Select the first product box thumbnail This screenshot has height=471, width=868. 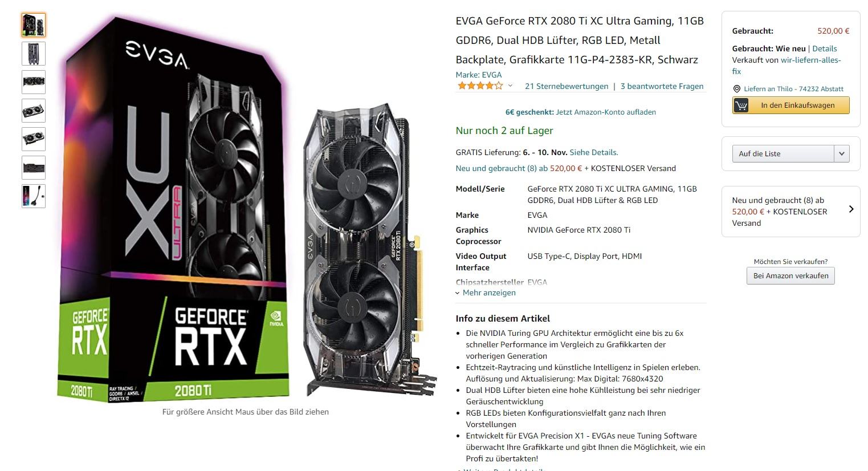(x=34, y=25)
